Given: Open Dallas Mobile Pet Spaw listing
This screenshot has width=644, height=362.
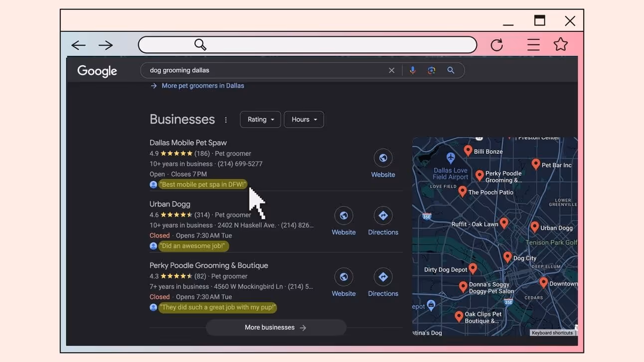Looking at the screenshot, I should pos(188,143).
